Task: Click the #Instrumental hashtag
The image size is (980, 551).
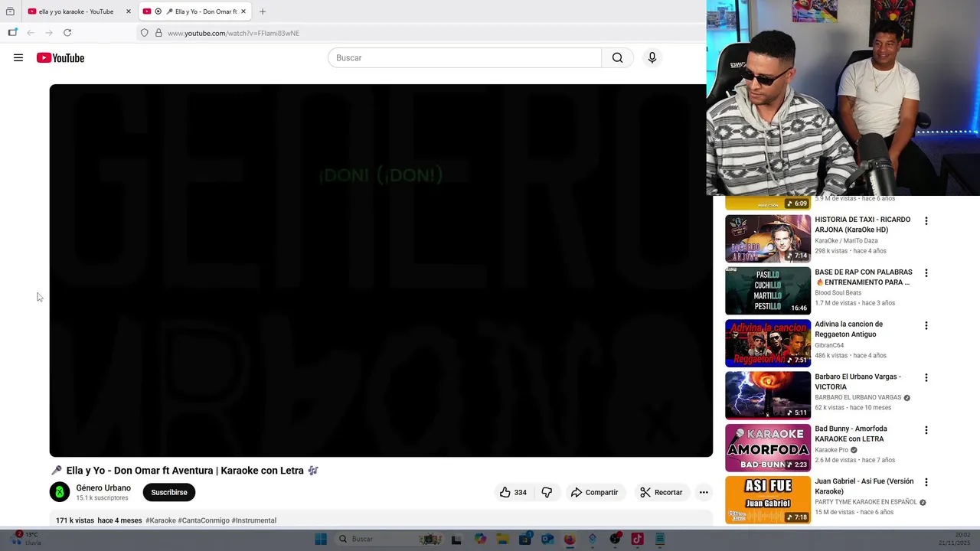Action: [254, 520]
